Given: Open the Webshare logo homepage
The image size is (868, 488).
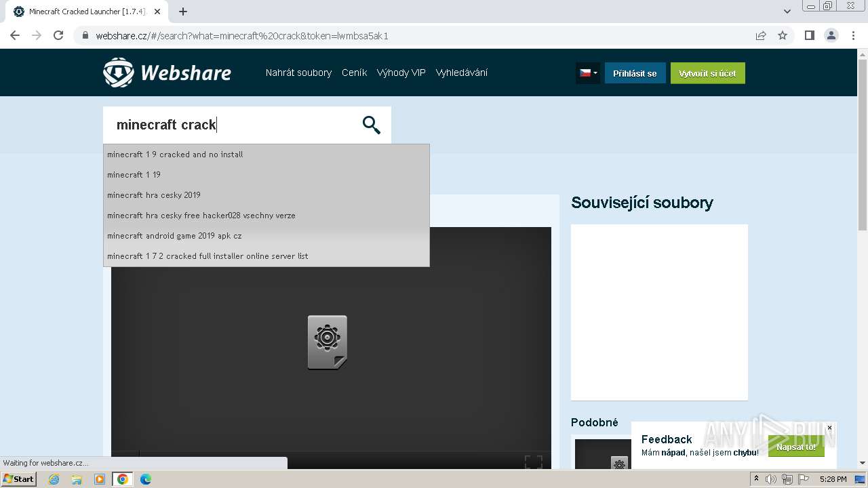Looking at the screenshot, I should pyautogui.click(x=167, y=73).
